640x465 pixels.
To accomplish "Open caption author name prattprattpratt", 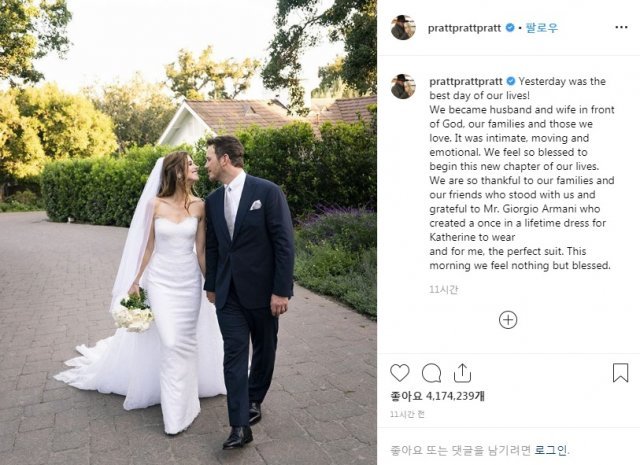I will coord(466,81).
